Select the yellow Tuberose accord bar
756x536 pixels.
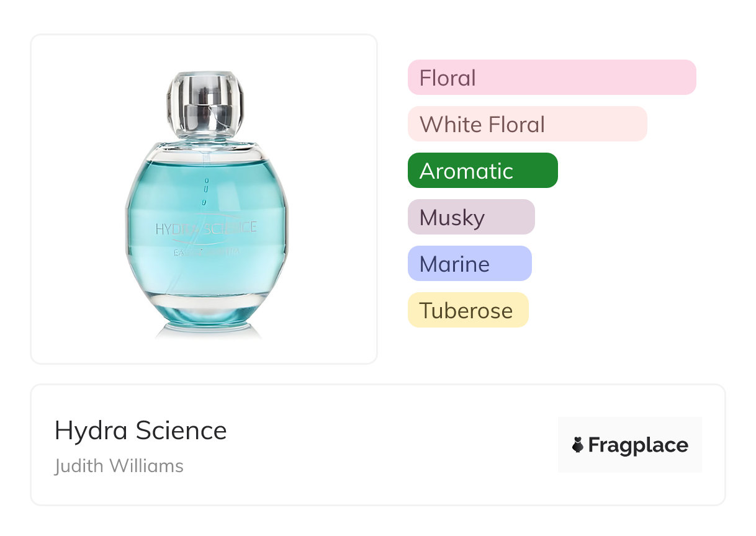coord(467,310)
